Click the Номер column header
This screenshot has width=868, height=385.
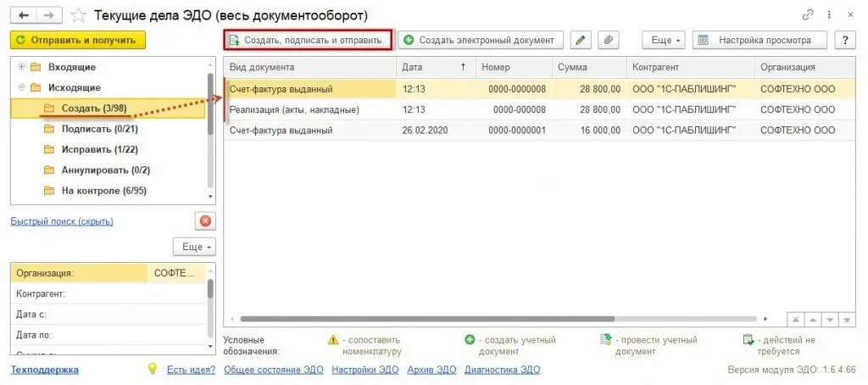514,67
